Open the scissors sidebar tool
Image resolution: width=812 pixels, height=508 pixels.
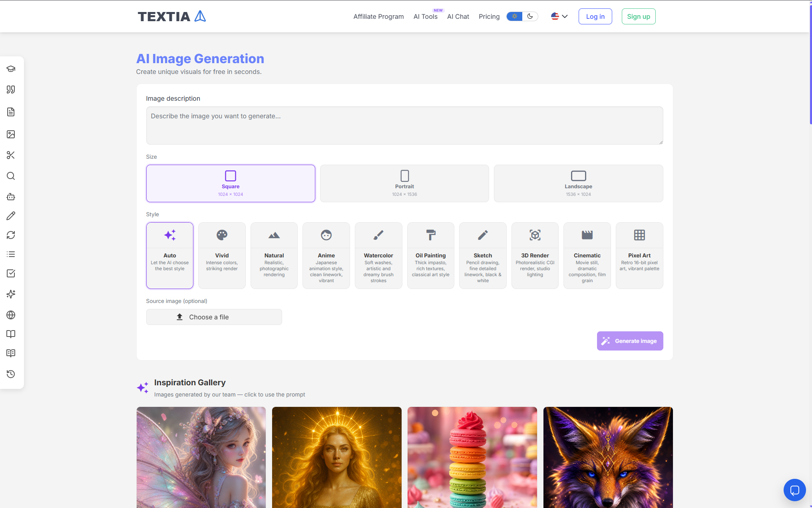[x=11, y=155]
